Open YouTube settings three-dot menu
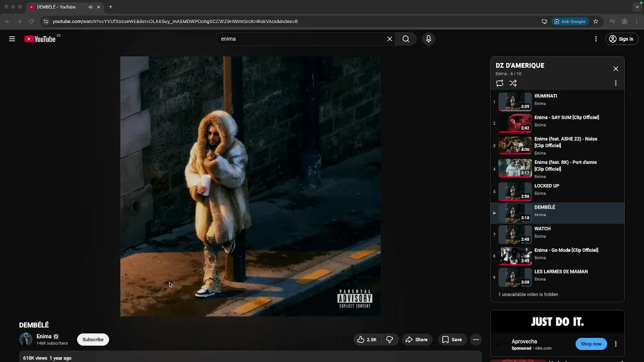The width and height of the screenshot is (644, 362). pos(596,39)
